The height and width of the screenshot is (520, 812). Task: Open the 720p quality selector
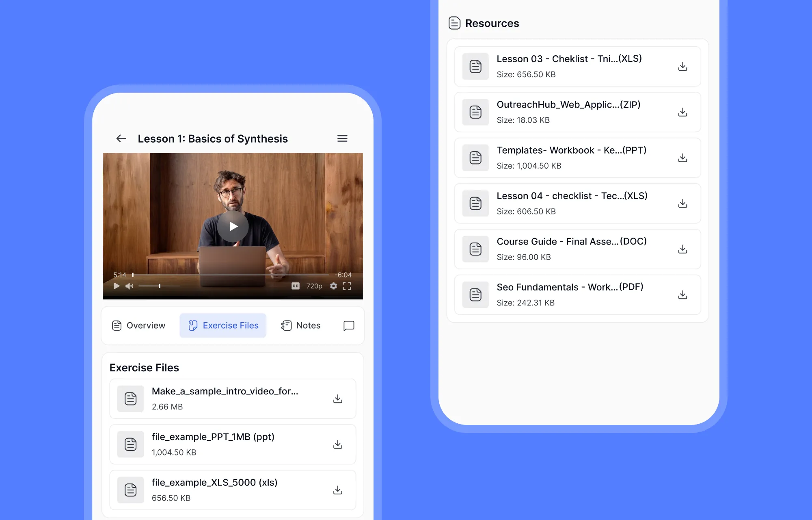[314, 286]
